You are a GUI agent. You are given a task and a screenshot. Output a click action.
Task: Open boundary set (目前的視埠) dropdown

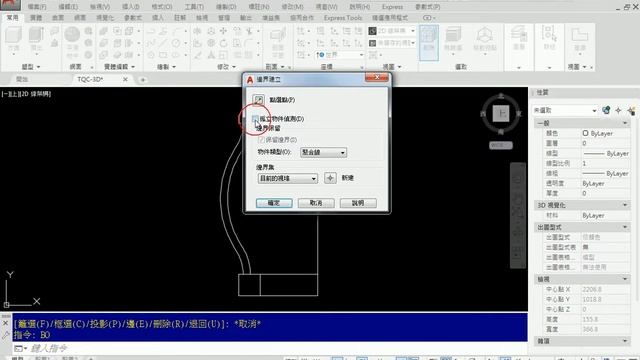(287, 178)
